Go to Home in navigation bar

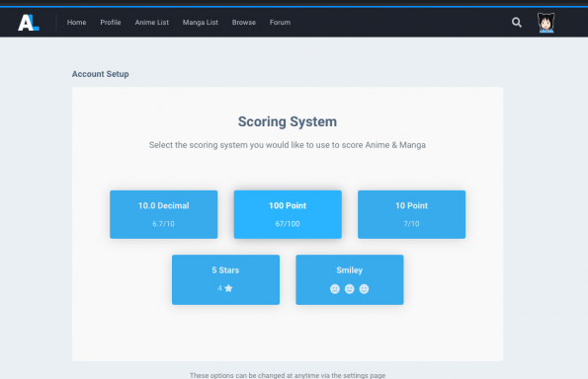pyautogui.click(x=76, y=23)
